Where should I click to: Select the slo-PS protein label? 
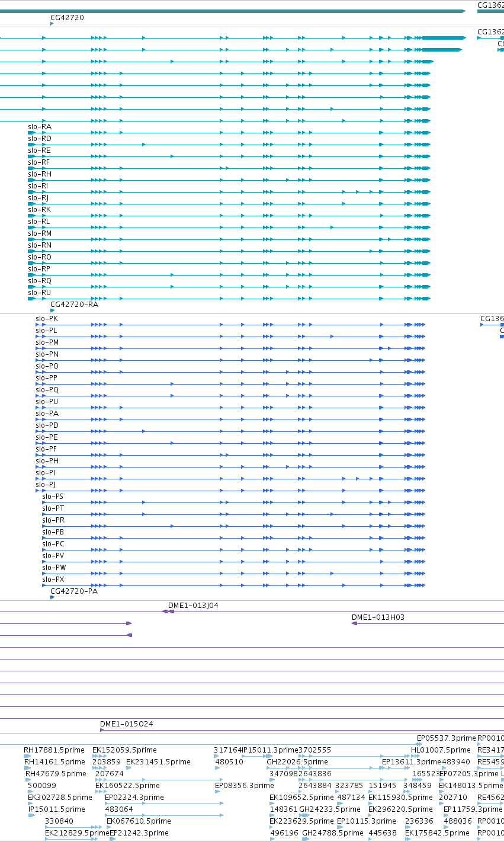click(53, 497)
